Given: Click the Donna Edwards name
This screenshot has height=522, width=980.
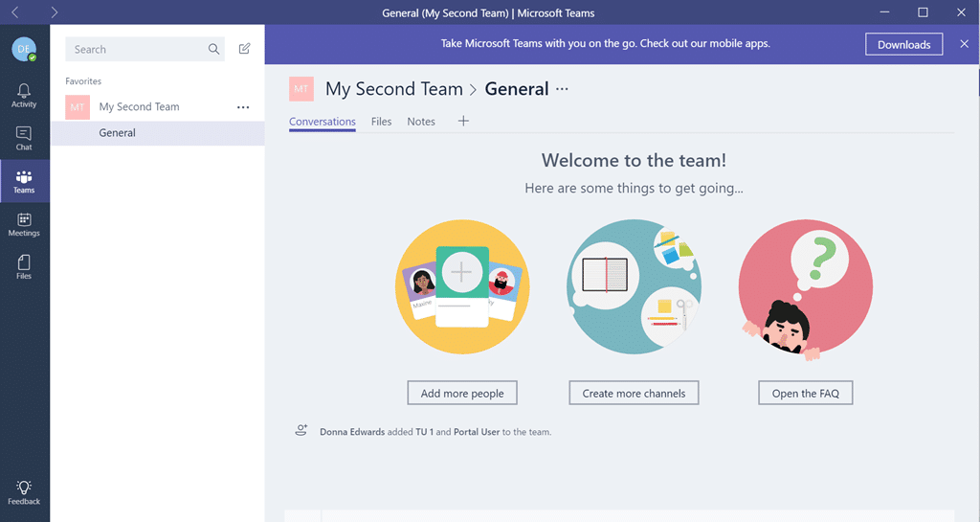Looking at the screenshot, I should 352,432.
